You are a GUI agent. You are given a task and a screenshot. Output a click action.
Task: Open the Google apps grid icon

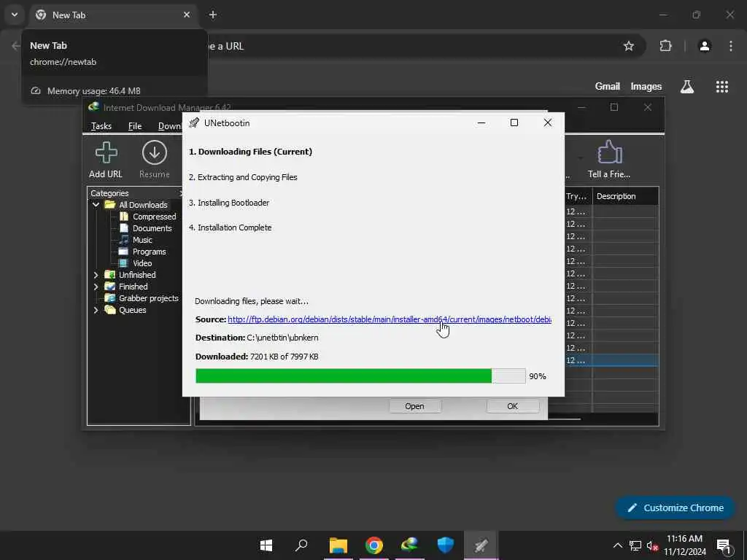[x=722, y=86]
